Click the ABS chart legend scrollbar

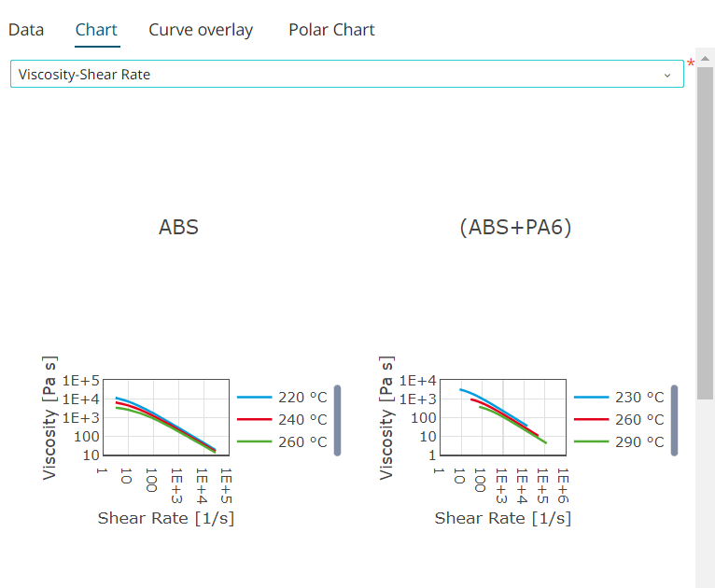338,420
